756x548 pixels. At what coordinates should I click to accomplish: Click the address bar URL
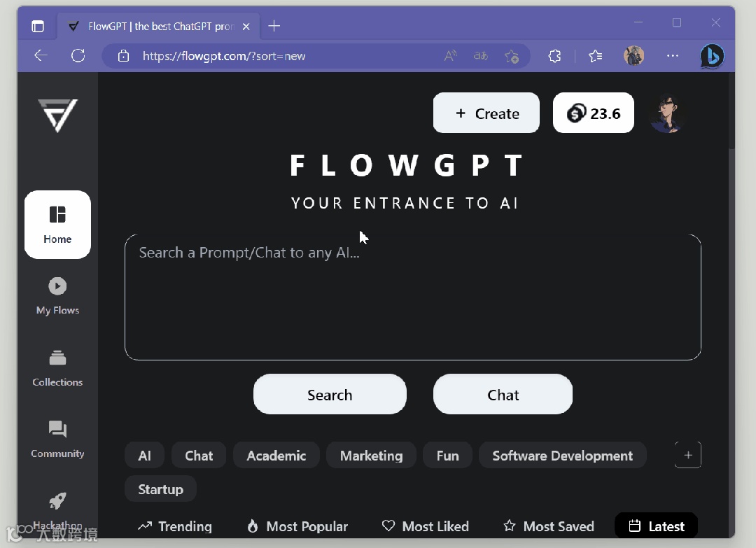[x=224, y=56]
